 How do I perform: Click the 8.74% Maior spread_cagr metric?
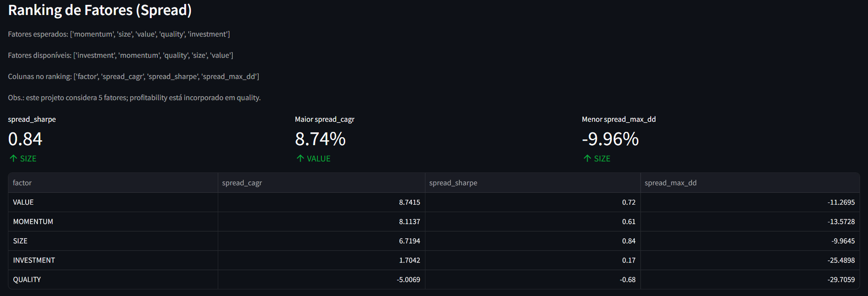point(320,139)
